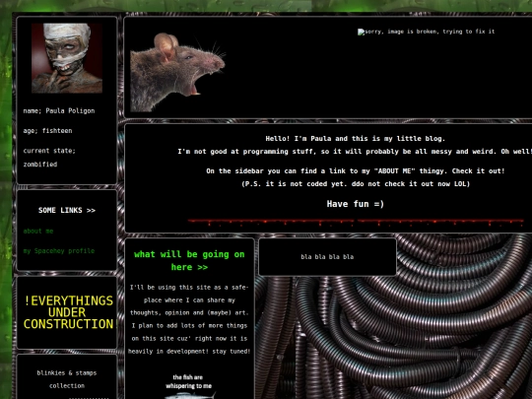Click 'I'll be using this site' paragraph
532x399 pixels.
tap(189, 319)
